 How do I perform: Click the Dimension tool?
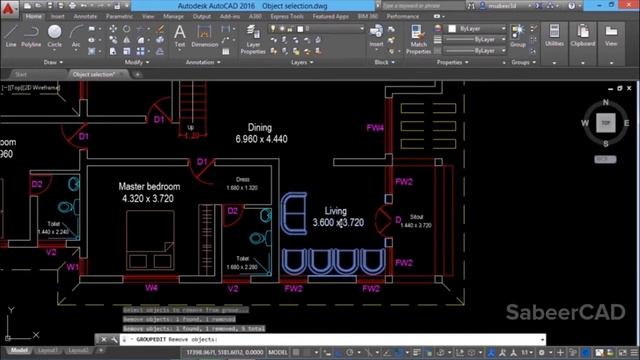(x=204, y=36)
